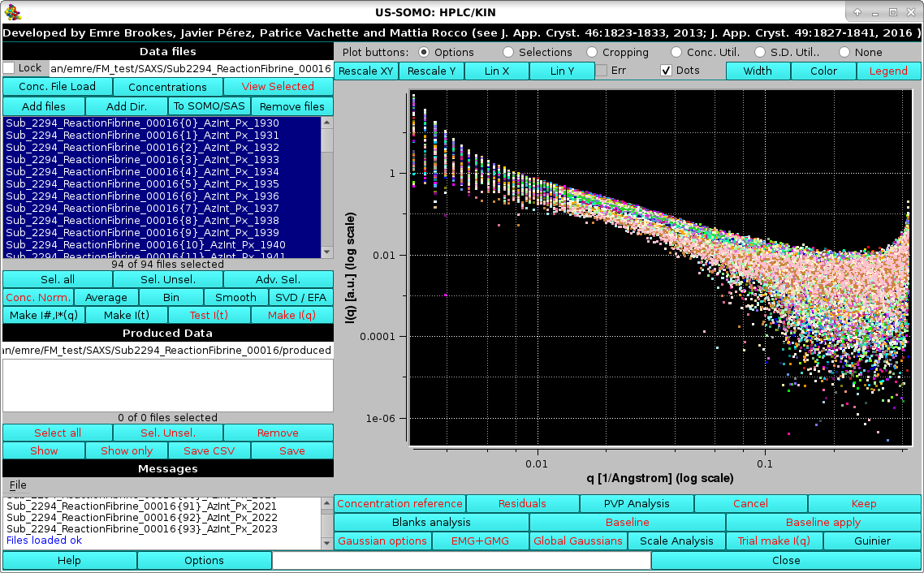Disable the Dots checkbox
This screenshot has height=573, width=924.
(666, 70)
